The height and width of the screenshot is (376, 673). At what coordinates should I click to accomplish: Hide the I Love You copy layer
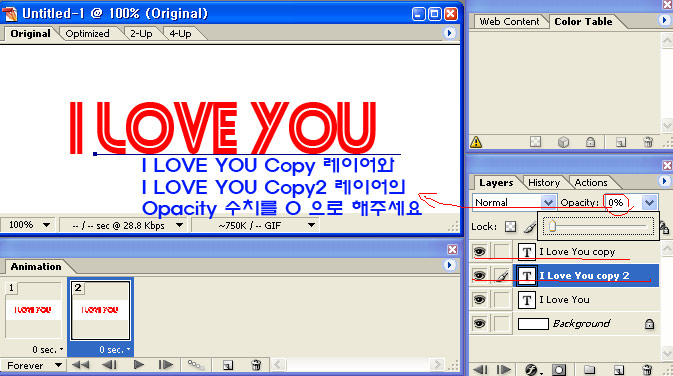(x=479, y=252)
